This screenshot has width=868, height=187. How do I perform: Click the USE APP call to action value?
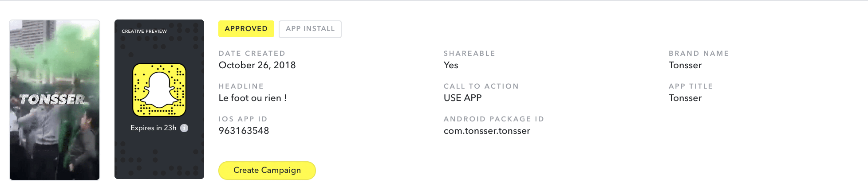pyautogui.click(x=462, y=98)
